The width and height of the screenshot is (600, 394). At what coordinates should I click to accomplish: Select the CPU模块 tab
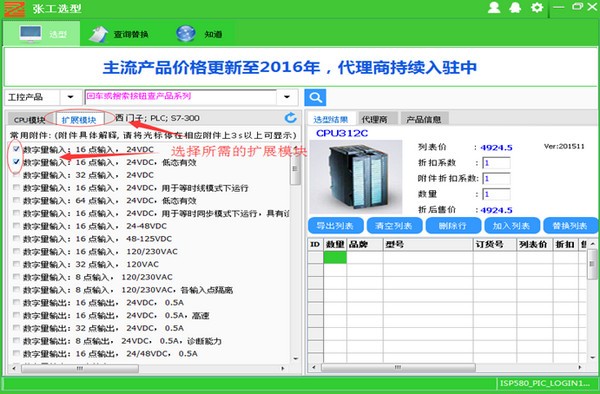coord(29,120)
